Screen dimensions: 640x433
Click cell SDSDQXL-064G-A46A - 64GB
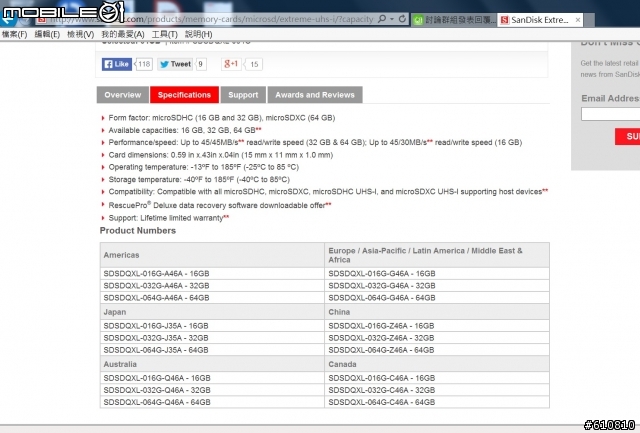coord(212,298)
